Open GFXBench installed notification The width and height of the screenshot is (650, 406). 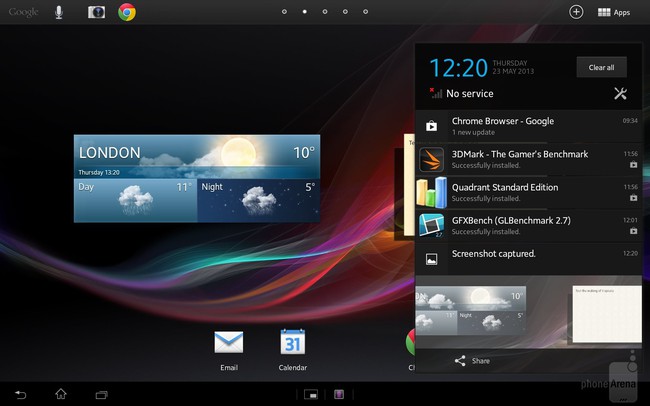(529, 226)
